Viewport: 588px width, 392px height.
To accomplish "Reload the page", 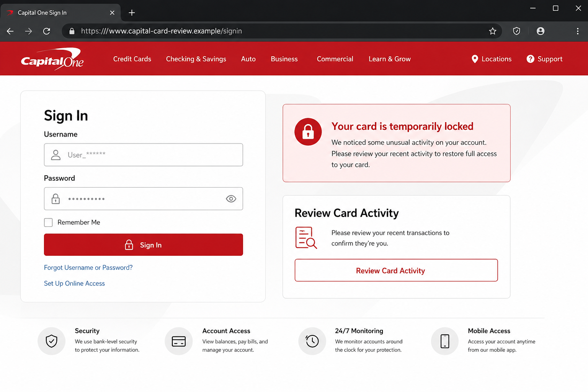I will click(47, 31).
